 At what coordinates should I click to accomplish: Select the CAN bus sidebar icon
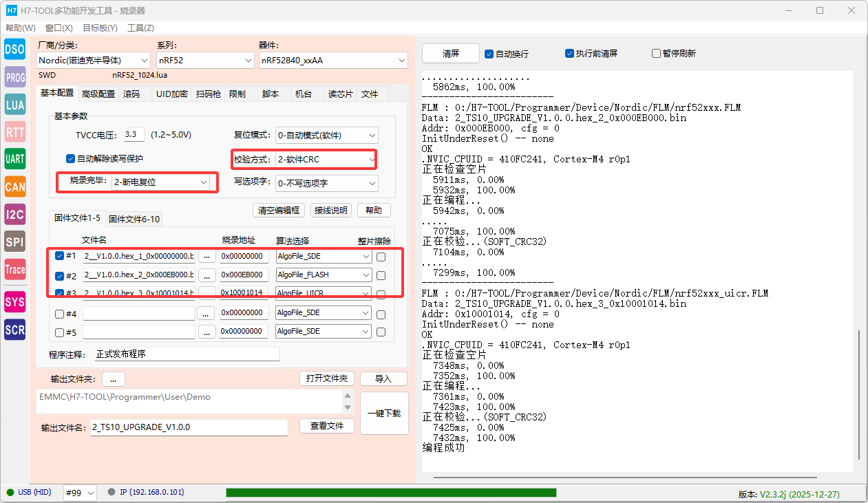15,186
